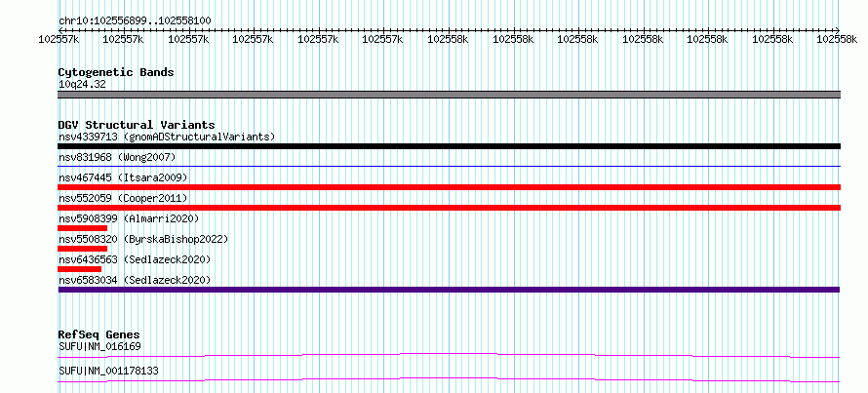Click the rightmost 102558k ruler tick label
This screenshot has width=868, height=393.
tap(837, 39)
